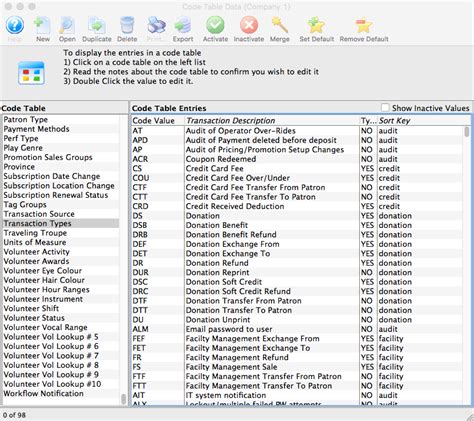Select Volunteer Status code table
The height and width of the screenshot is (421, 474).
(x=61, y=318)
